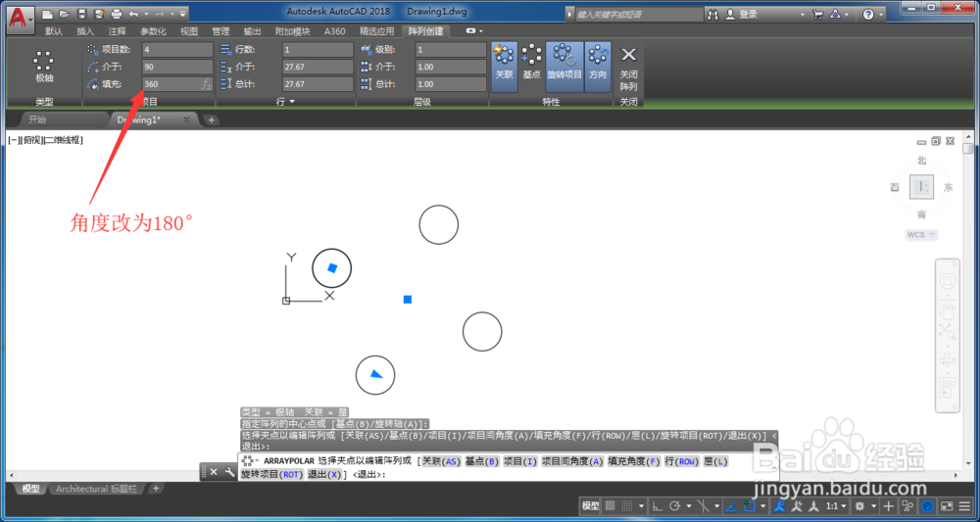The width and height of the screenshot is (980, 522).
Task: Close the Drawing1 document tab
Action: [x=186, y=119]
